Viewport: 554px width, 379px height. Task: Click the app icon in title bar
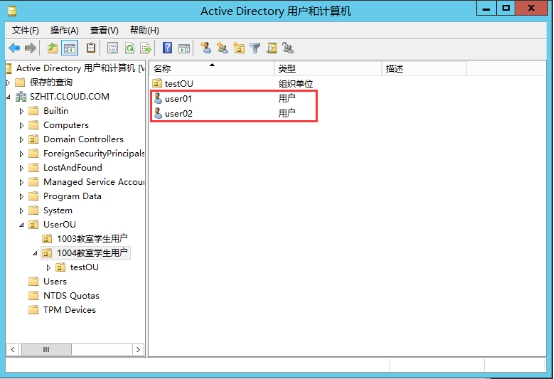click(12, 11)
